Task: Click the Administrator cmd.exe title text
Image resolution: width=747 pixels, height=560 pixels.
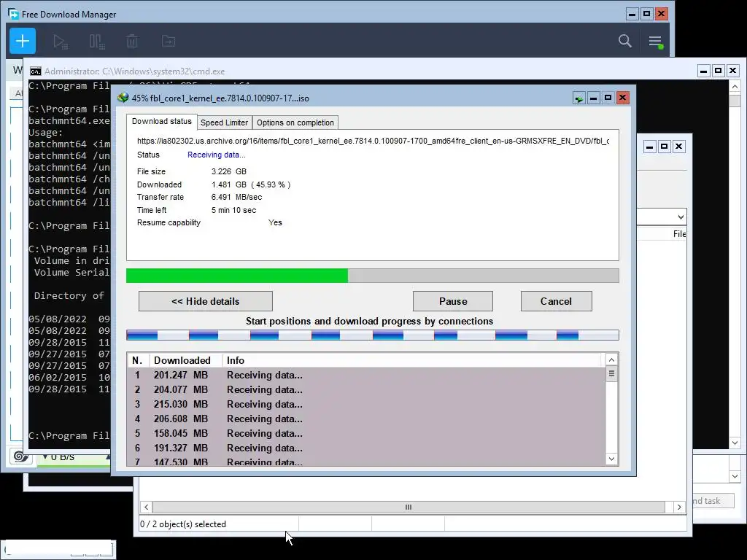Action: (134, 71)
